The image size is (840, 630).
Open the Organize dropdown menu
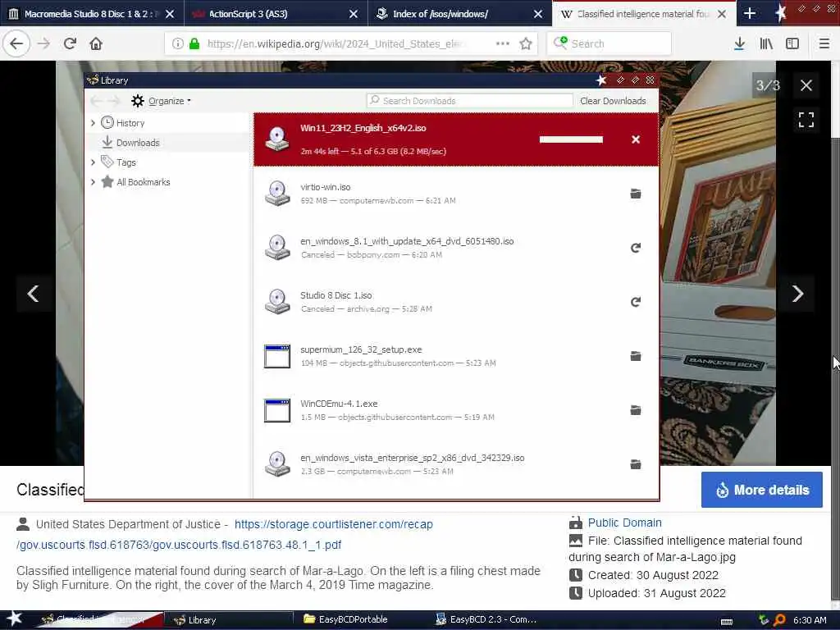coord(162,101)
